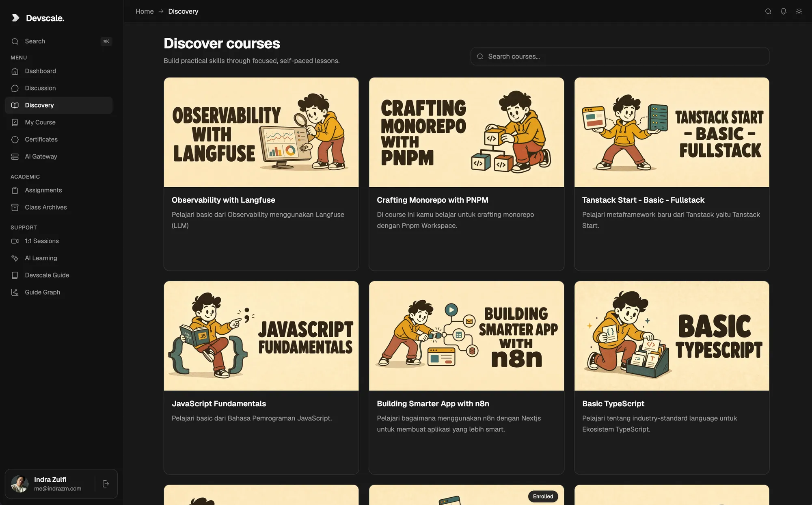Click the My Course icon
812x505 pixels.
click(15, 122)
